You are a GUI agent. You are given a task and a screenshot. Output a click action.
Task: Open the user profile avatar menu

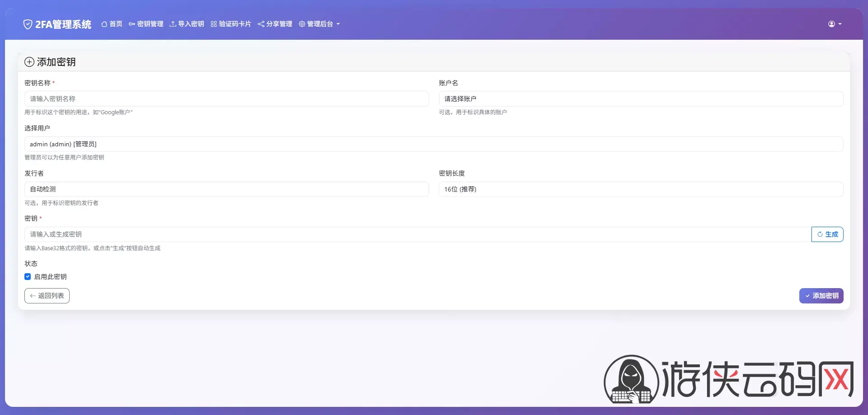click(x=834, y=24)
